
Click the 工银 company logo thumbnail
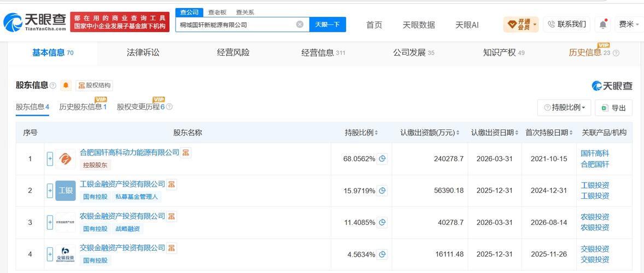coord(66,191)
